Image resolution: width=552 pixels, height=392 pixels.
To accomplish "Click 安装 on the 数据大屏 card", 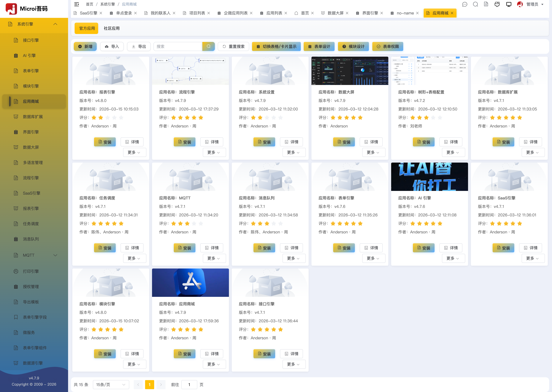I will (x=344, y=142).
